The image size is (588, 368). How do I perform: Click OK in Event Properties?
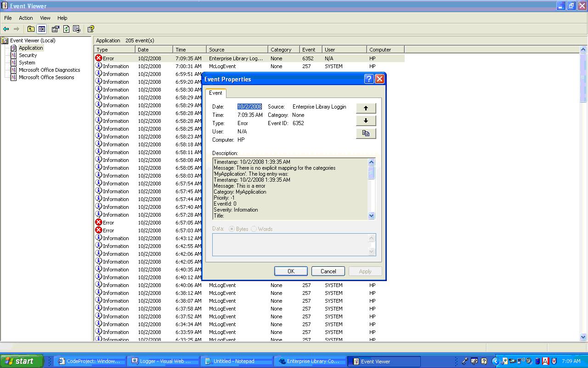291,271
